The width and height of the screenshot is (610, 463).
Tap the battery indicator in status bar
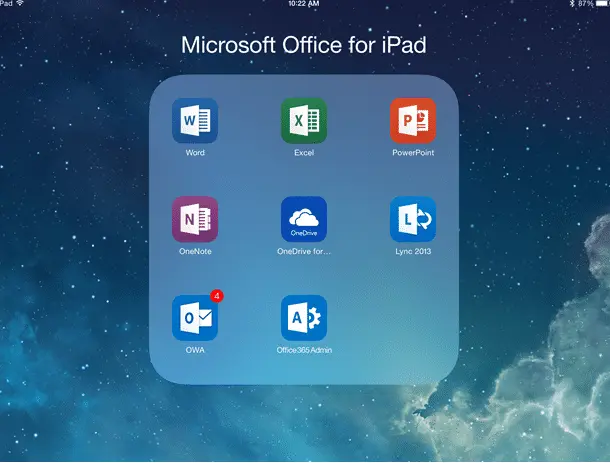603,4
